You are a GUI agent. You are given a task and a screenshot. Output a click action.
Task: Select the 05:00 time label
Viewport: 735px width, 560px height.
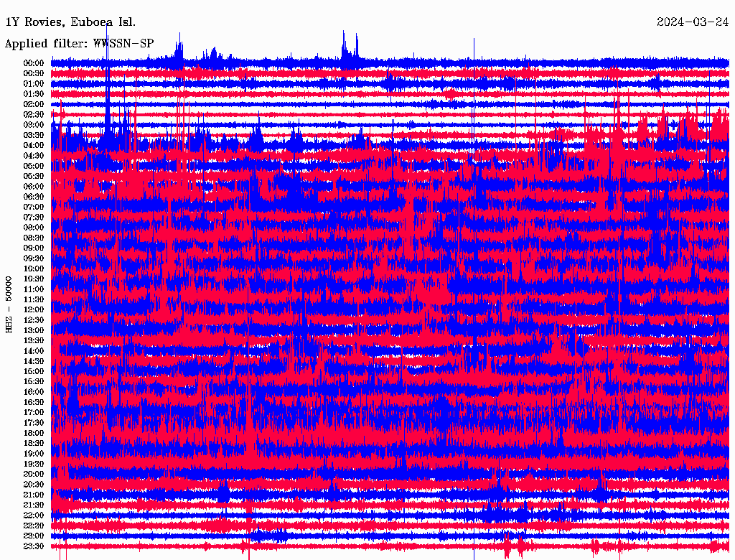(34, 166)
